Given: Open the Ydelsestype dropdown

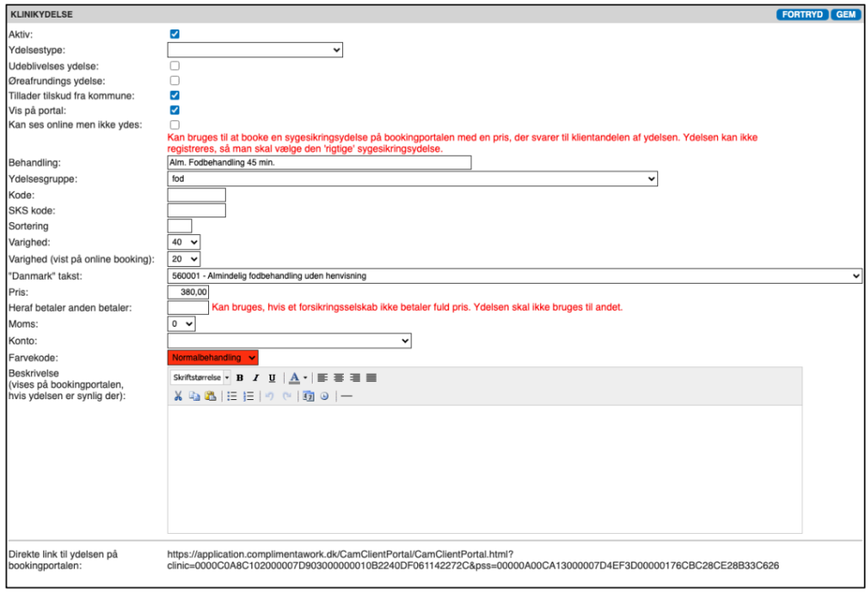Looking at the screenshot, I should (255, 51).
